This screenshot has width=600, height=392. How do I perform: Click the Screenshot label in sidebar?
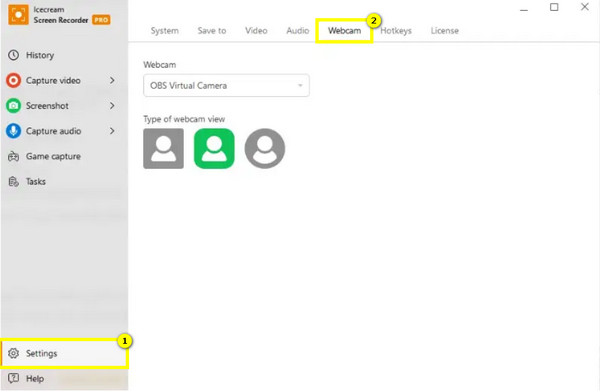[x=47, y=106]
